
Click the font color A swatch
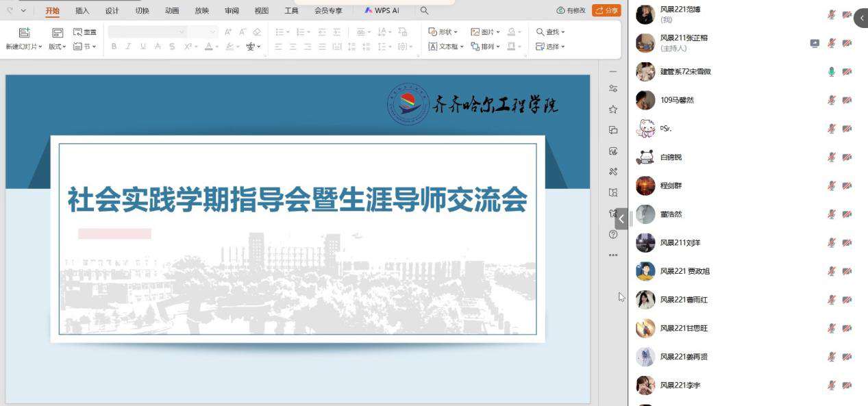pos(208,47)
